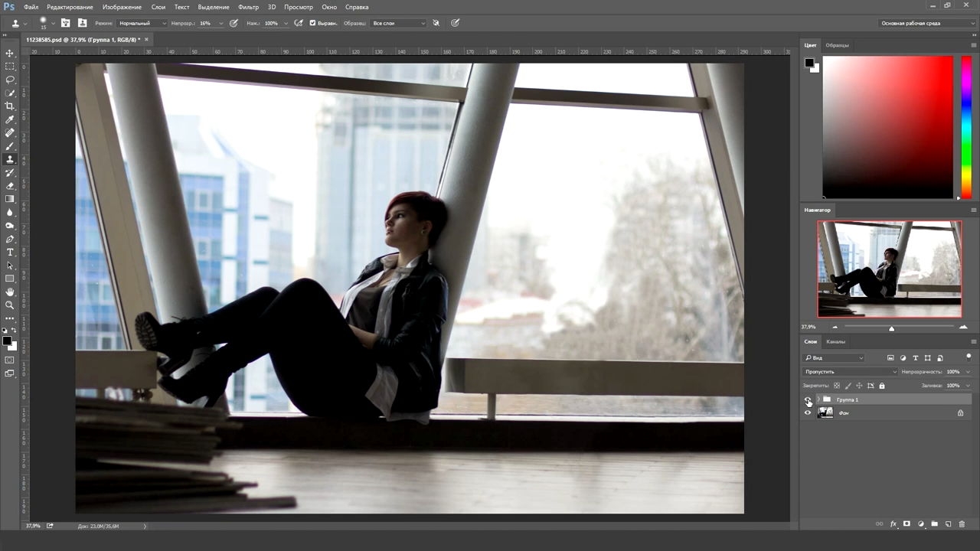Select the Dodge tool
Screen dimensions: 980x551
tap(10, 226)
